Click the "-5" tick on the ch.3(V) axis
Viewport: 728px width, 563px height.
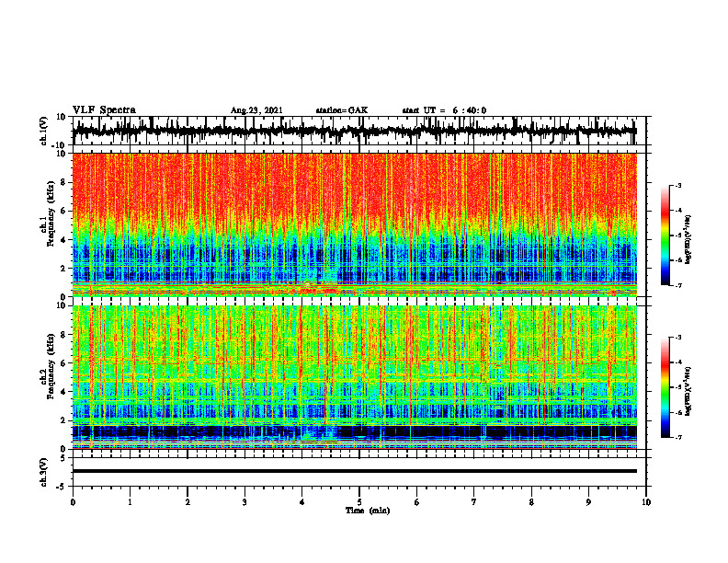(x=63, y=487)
